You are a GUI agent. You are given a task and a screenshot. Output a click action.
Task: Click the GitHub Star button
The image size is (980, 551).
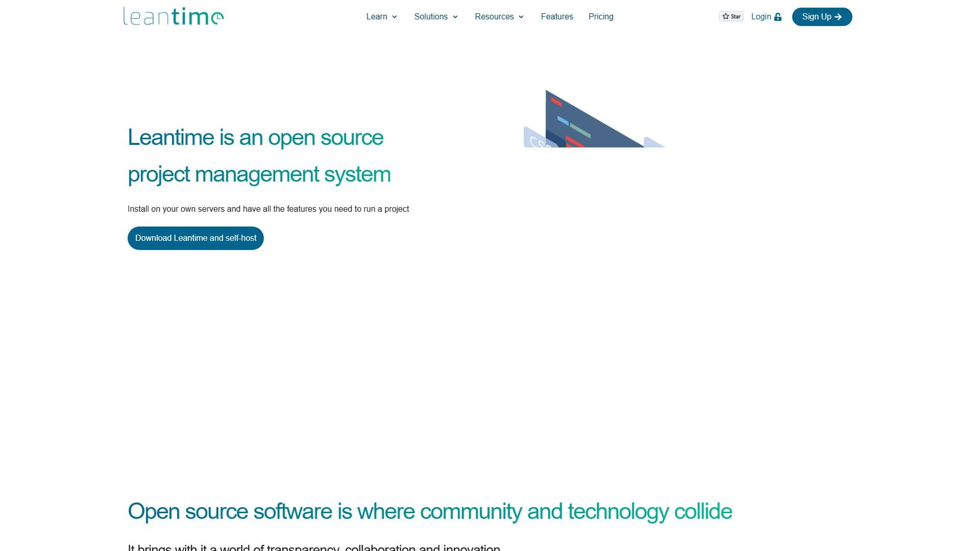click(731, 16)
